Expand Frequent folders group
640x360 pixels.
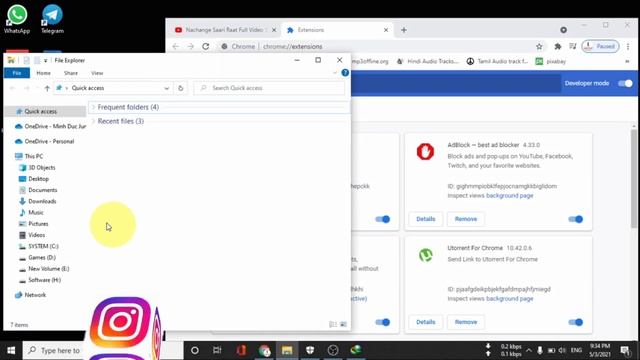click(x=93, y=107)
